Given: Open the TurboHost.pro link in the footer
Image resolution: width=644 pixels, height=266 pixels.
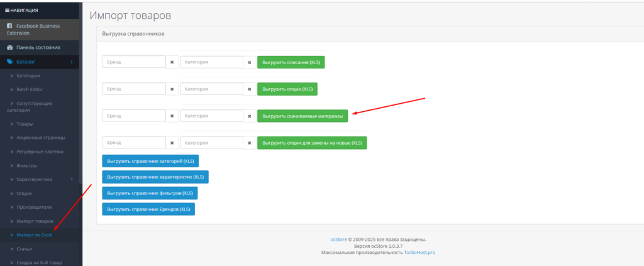Looking at the screenshot, I should [x=420, y=252].
